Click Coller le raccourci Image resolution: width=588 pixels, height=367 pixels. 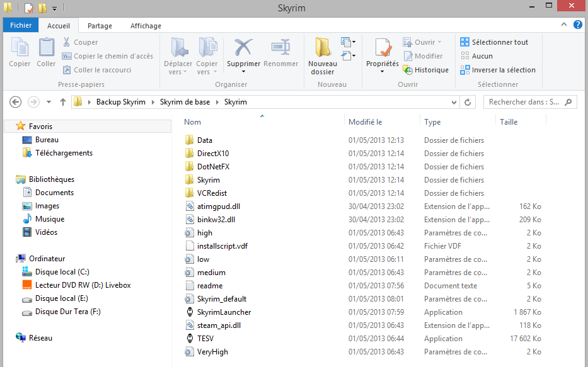click(x=97, y=70)
